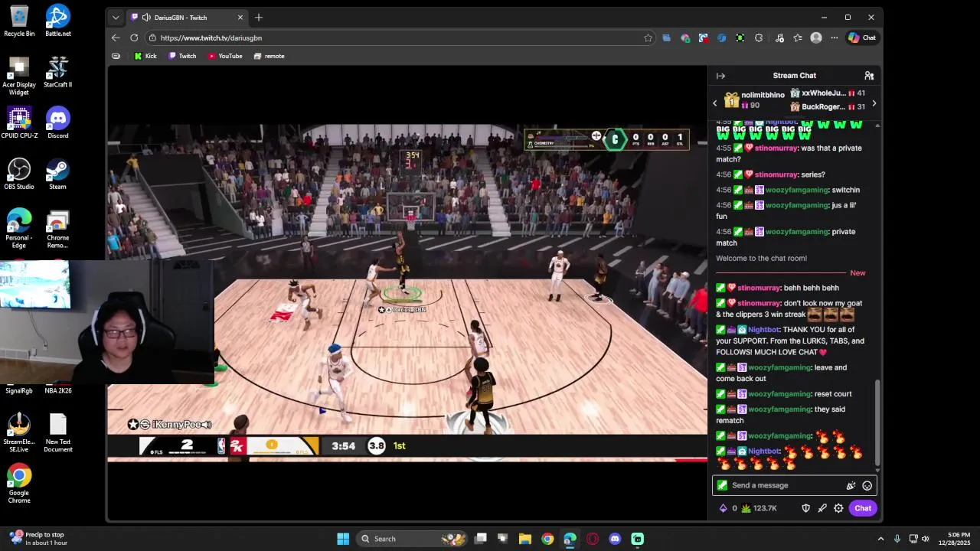Screen dimensions: 980x551
Task: Open nolimitbhino top gifter entry
Action: 755,99
